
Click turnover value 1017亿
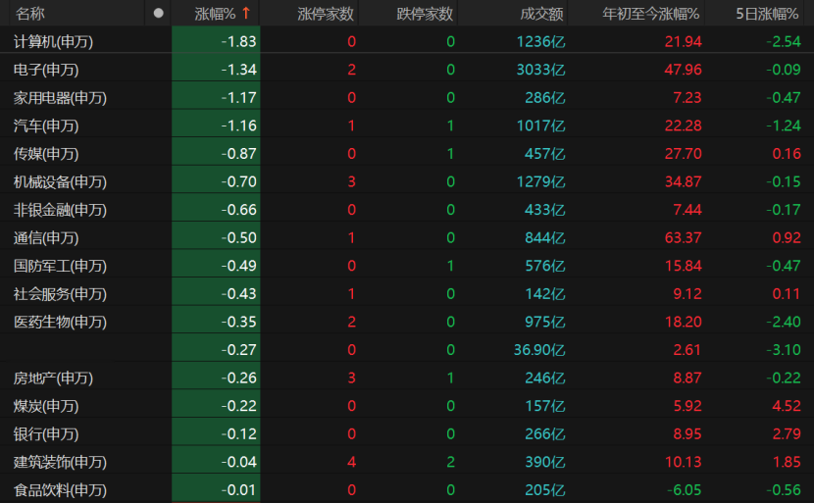pos(540,126)
